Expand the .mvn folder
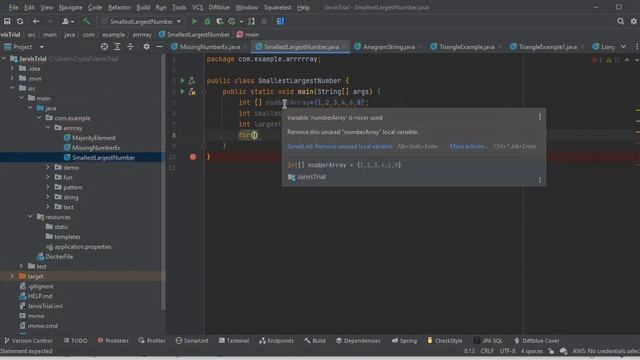640x360 pixels. tap(13, 78)
